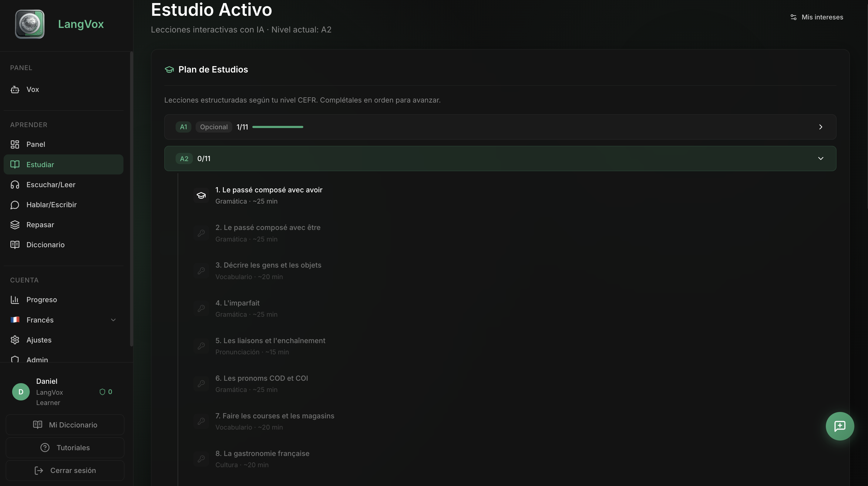Screen dimensions: 868x486
Task: Open Mi Diccionario button
Action: [x=65, y=425]
